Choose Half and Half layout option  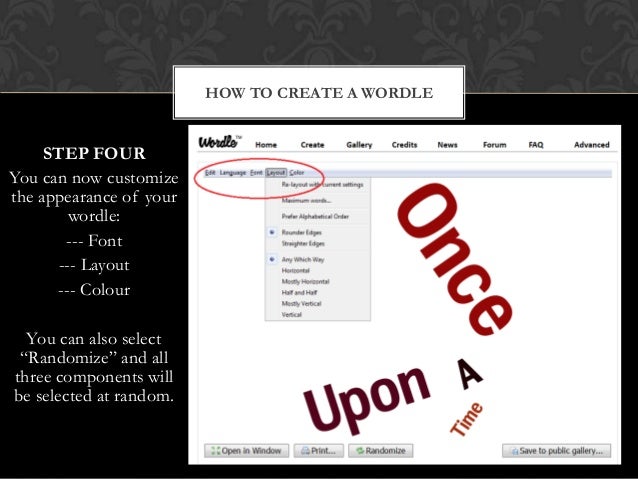(299, 292)
